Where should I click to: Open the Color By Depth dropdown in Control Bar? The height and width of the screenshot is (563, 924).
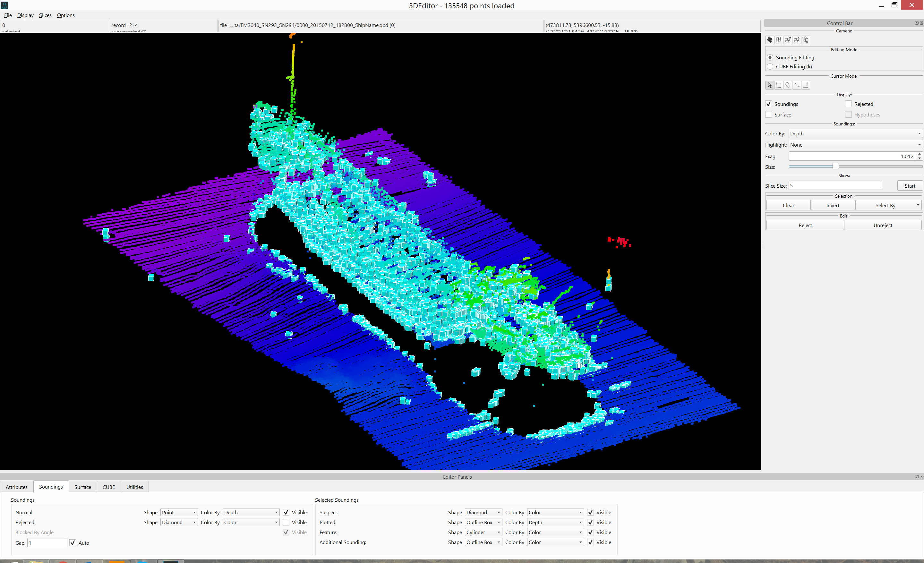(855, 134)
